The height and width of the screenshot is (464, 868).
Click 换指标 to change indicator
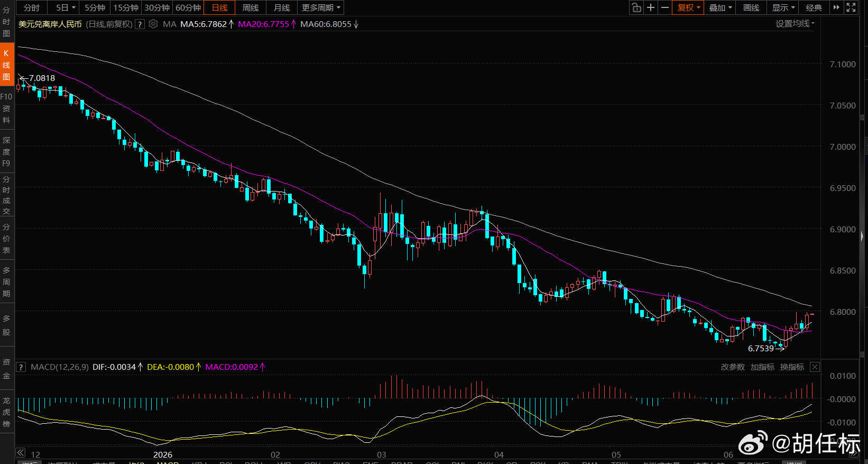pyautogui.click(x=792, y=367)
